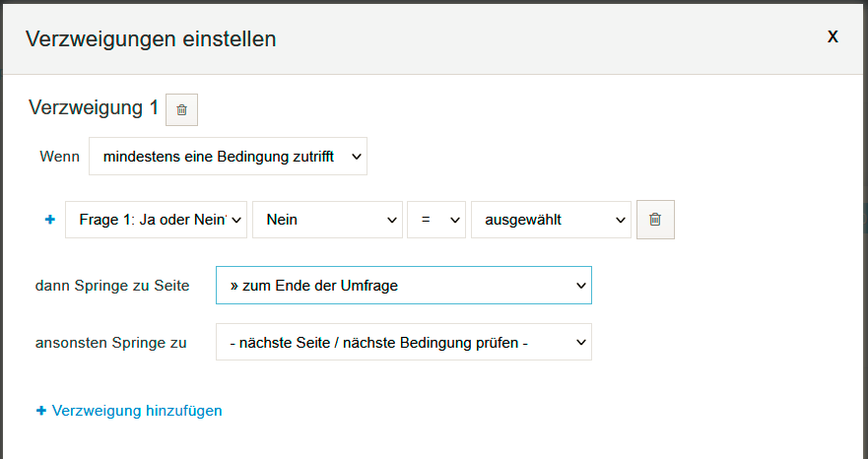Remove the condition row via trash icon
This screenshot has width=868, height=459.
pos(655,220)
